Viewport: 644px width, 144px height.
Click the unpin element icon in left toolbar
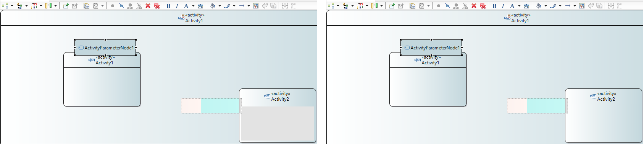(75, 6)
